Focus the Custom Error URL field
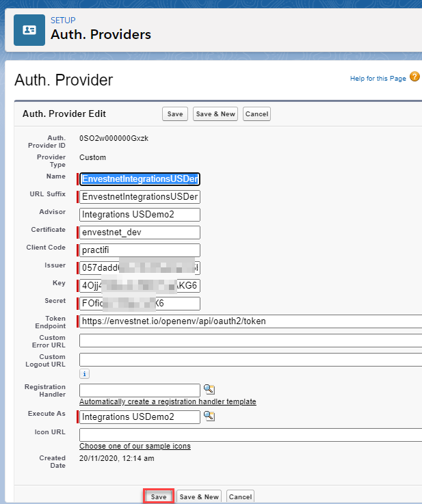 251,341
